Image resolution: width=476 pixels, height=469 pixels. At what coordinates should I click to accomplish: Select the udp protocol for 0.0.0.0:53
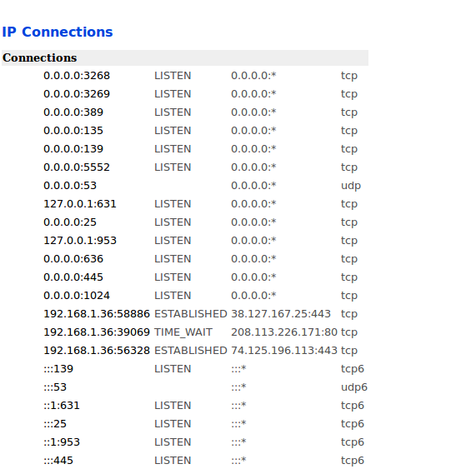[x=351, y=186]
